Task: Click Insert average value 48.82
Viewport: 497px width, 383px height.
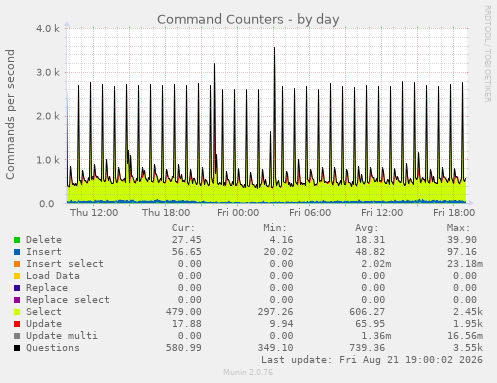Action: click(x=370, y=252)
